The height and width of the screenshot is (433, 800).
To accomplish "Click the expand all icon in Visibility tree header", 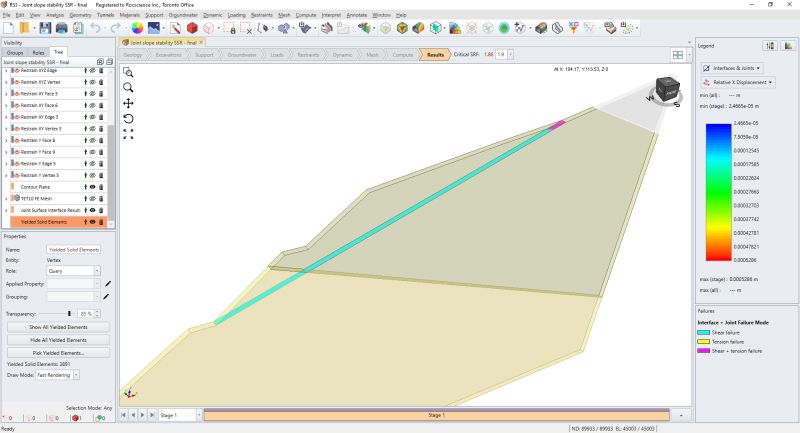I will (x=100, y=62).
